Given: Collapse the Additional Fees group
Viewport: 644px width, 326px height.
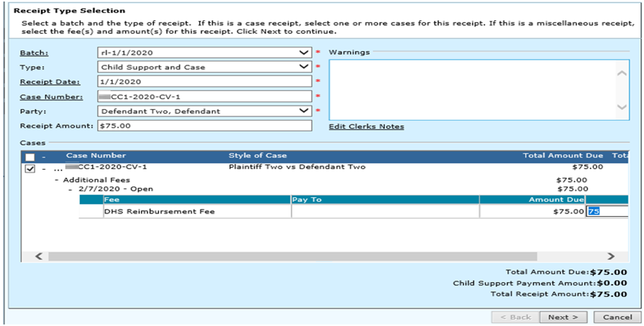Looking at the screenshot, I should [x=57, y=180].
